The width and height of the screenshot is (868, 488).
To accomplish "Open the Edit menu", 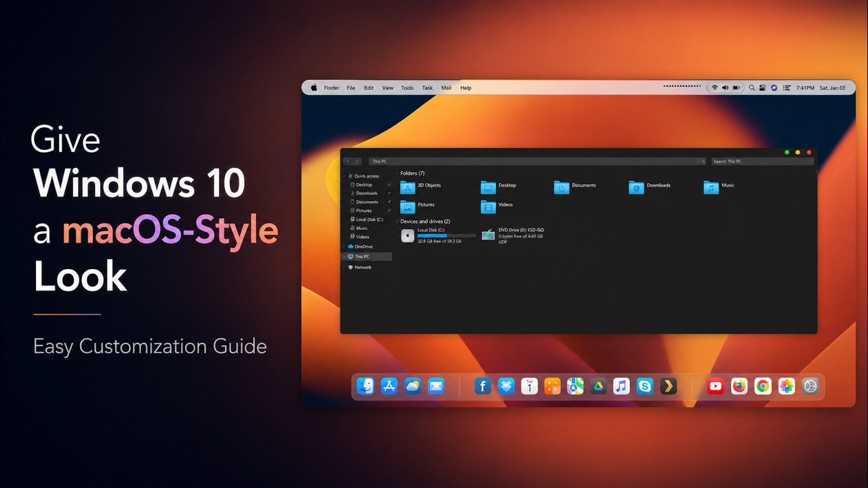I will coord(369,88).
